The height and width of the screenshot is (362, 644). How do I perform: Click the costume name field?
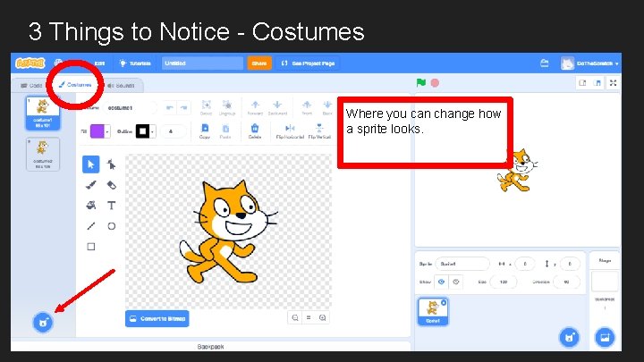[x=130, y=108]
